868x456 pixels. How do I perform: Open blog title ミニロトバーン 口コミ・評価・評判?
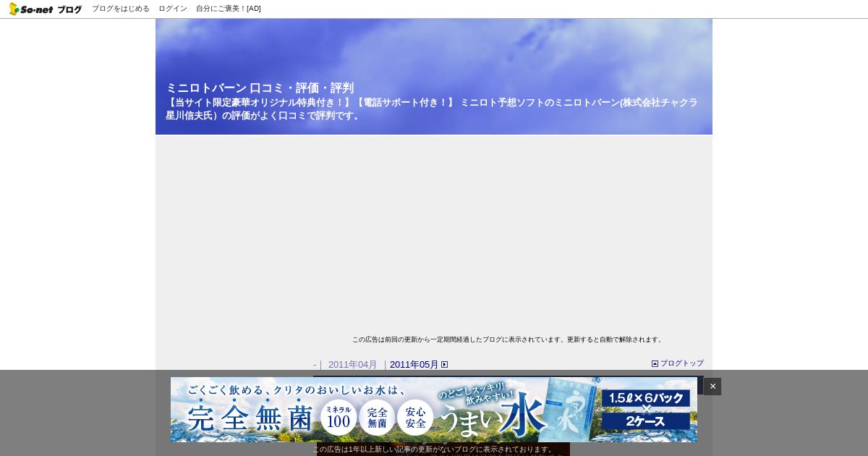coord(260,88)
